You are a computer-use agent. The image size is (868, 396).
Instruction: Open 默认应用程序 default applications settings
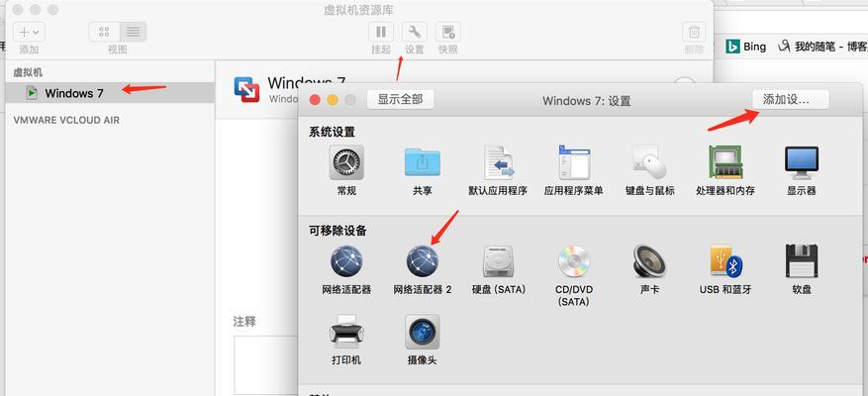pos(498,162)
